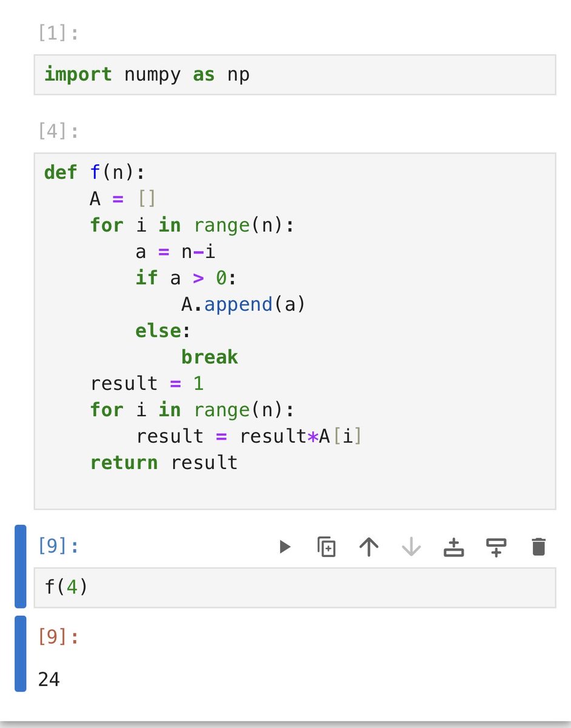Click the 'result = 1' line

147,383
